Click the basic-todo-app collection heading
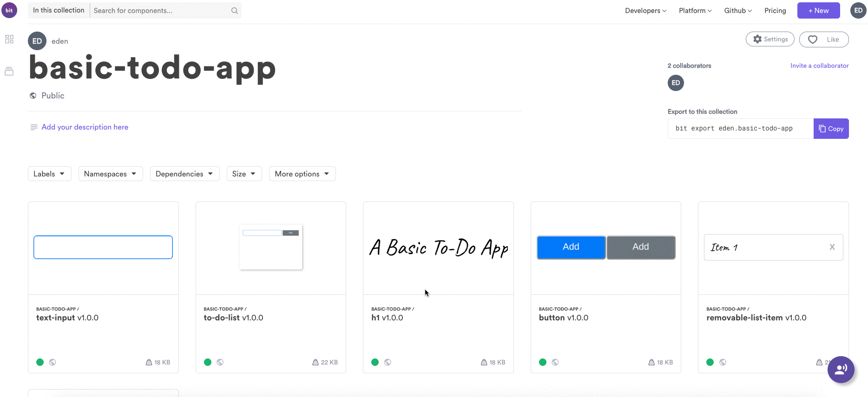This screenshot has width=868, height=397. click(152, 69)
